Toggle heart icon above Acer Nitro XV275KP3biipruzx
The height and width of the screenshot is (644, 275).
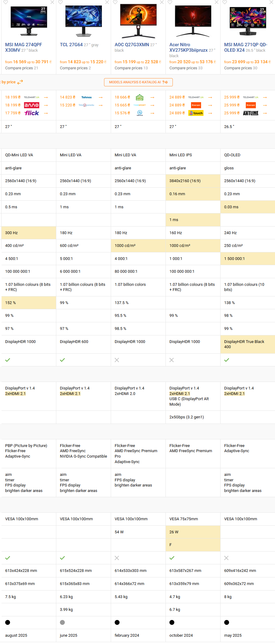tap(170, 2)
